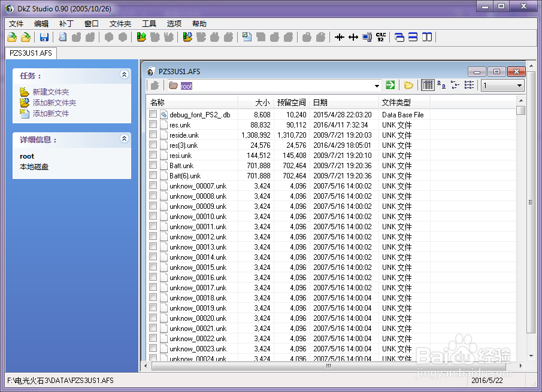Open the root path dropdown arrow
Viewport: 542px width, 392px height.
coord(377,86)
